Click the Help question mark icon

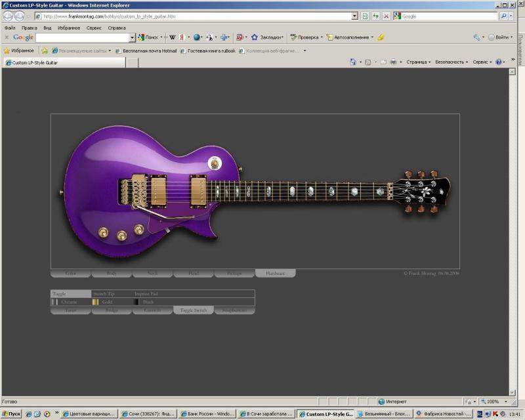coord(499,62)
